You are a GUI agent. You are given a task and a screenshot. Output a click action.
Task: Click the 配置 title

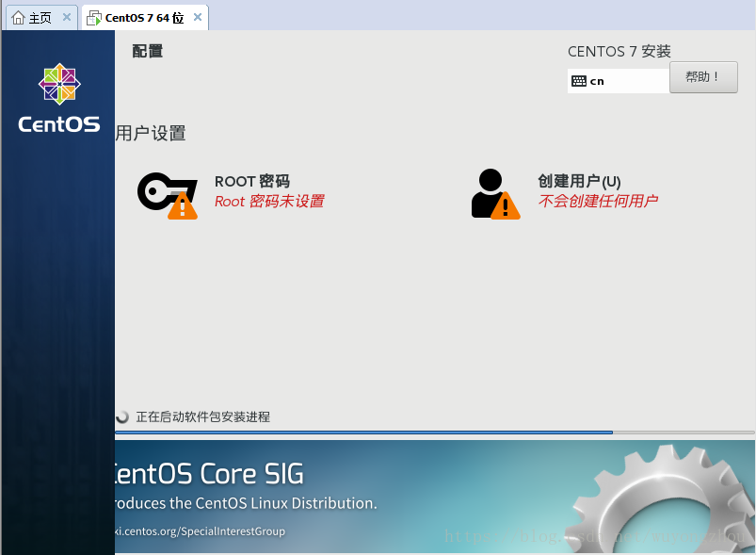pos(148,51)
